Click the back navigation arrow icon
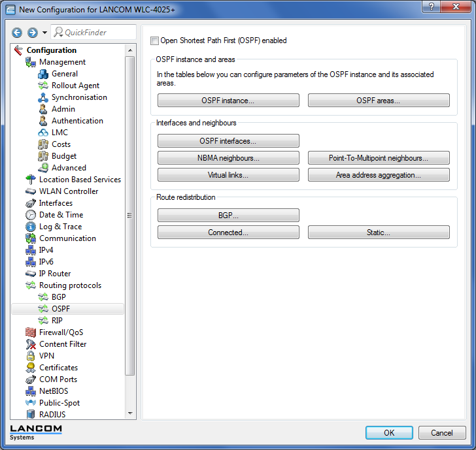This screenshot has height=450, width=476. click(x=17, y=33)
